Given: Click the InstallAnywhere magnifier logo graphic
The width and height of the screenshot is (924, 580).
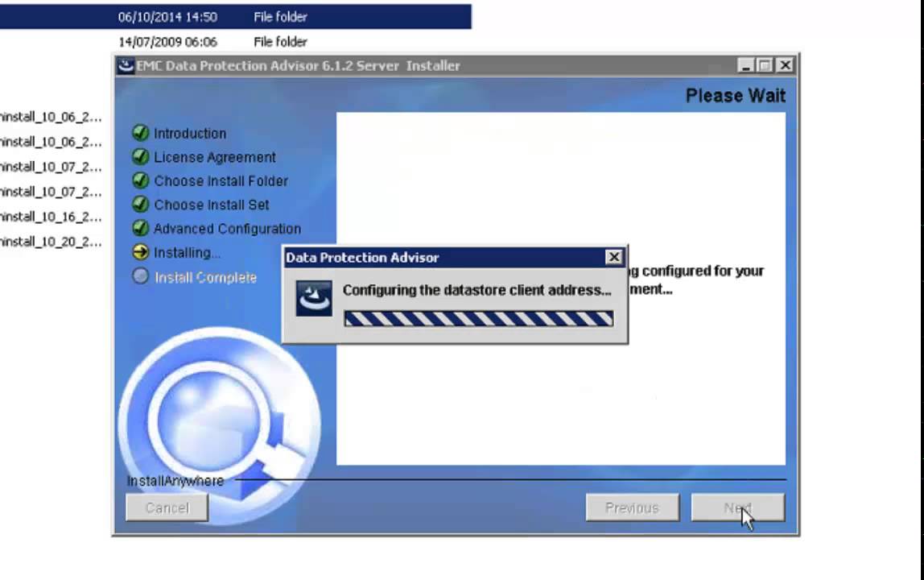Looking at the screenshot, I should click(x=219, y=425).
